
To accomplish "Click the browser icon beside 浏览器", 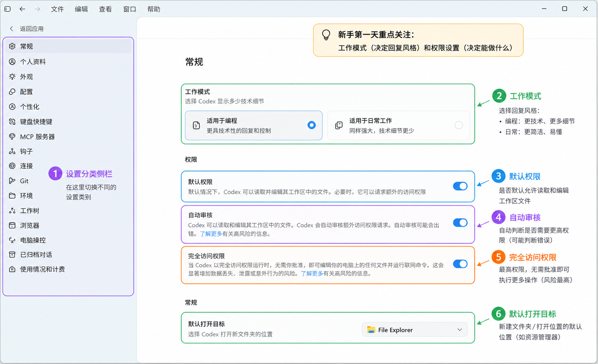I will (x=12, y=225).
